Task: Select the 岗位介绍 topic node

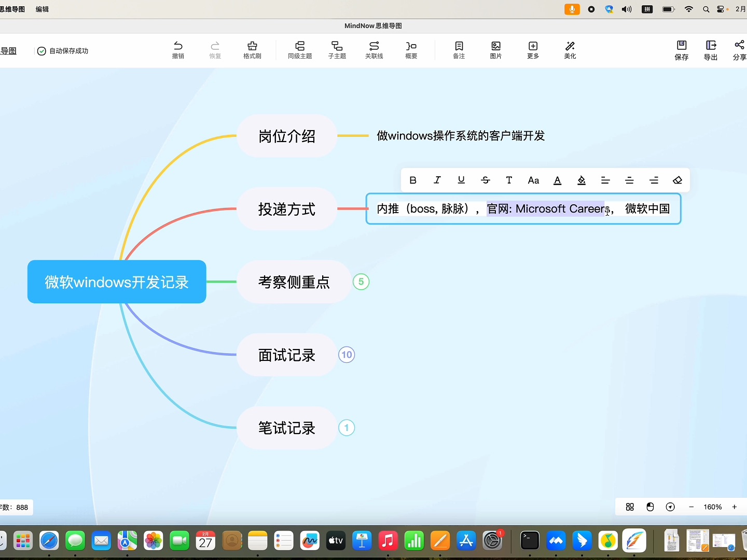Action: click(287, 136)
